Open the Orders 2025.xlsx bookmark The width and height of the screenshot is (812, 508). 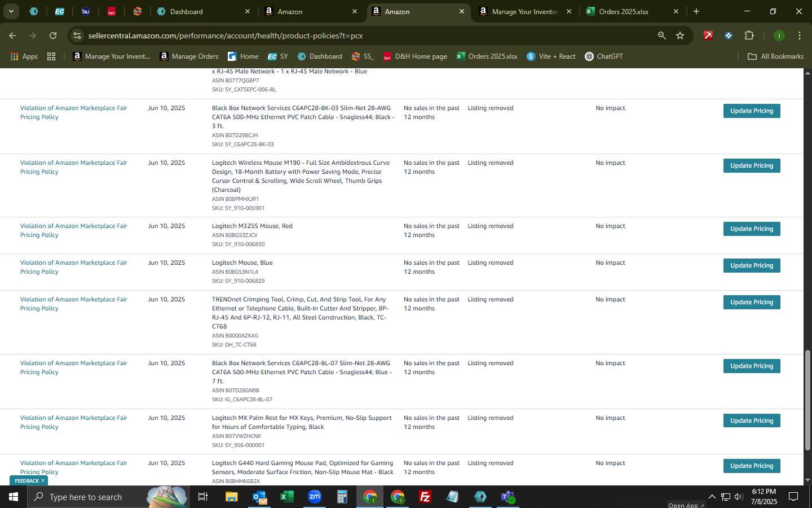point(487,56)
